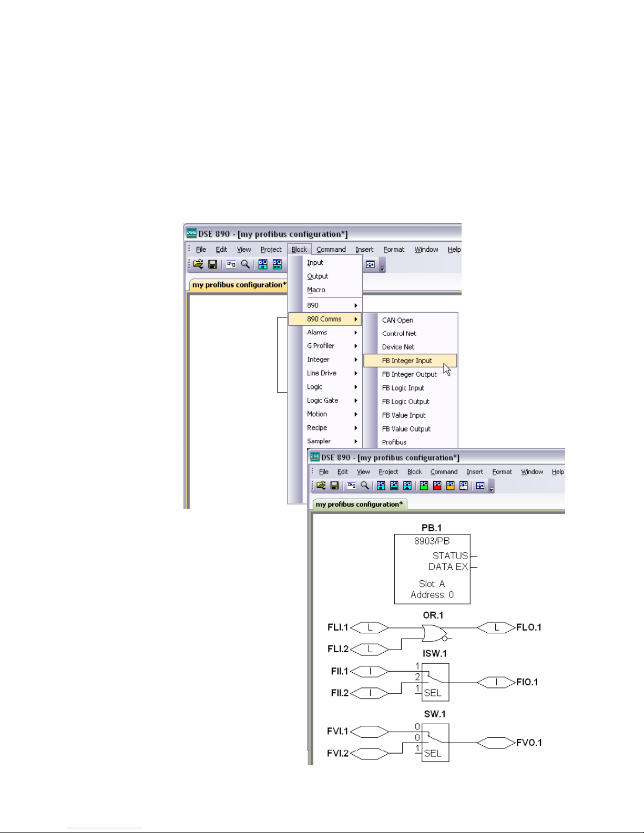Save using front window floppy disk icon
Image resolution: width=644 pixels, height=833 pixels.
(x=334, y=486)
